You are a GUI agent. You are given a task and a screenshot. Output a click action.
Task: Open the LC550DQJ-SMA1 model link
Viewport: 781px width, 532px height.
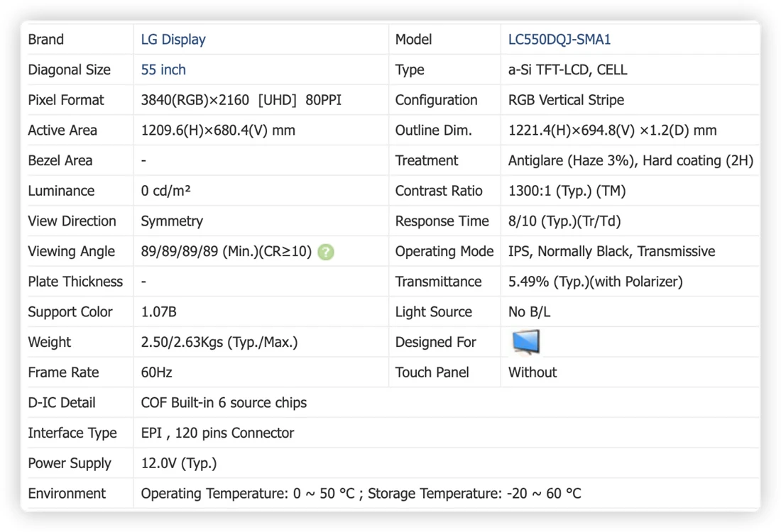click(559, 39)
